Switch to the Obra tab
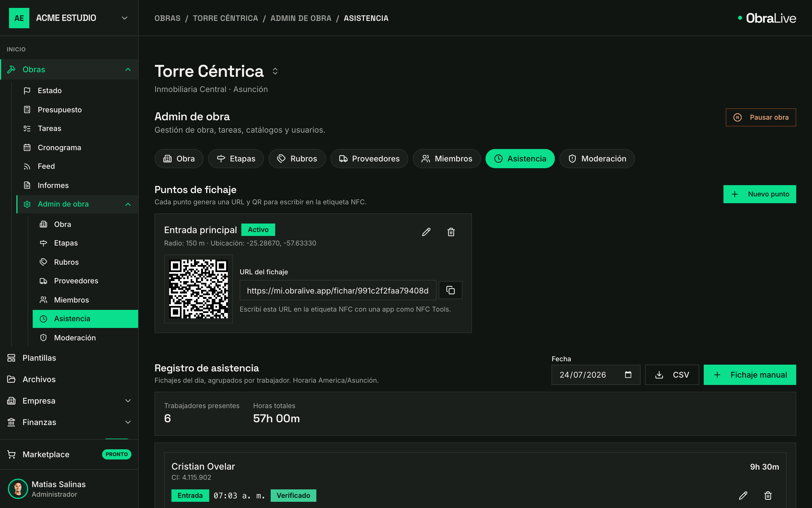The width and height of the screenshot is (812, 508). pos(179,159)
